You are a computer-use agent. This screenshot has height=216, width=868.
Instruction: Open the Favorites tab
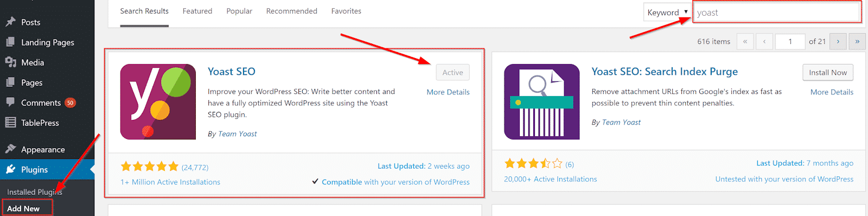346,11
